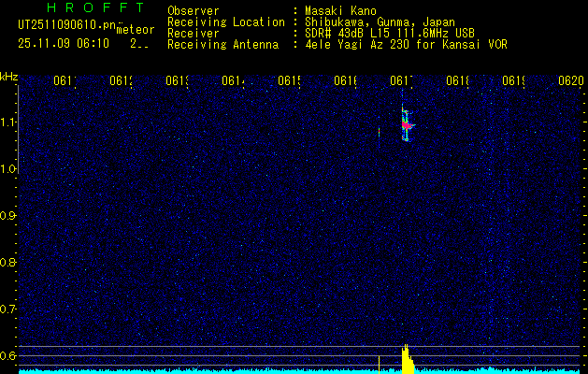Click the 1.1 kHz frequency axis label
Screen dimensions: 588x374
pos(8,122)
